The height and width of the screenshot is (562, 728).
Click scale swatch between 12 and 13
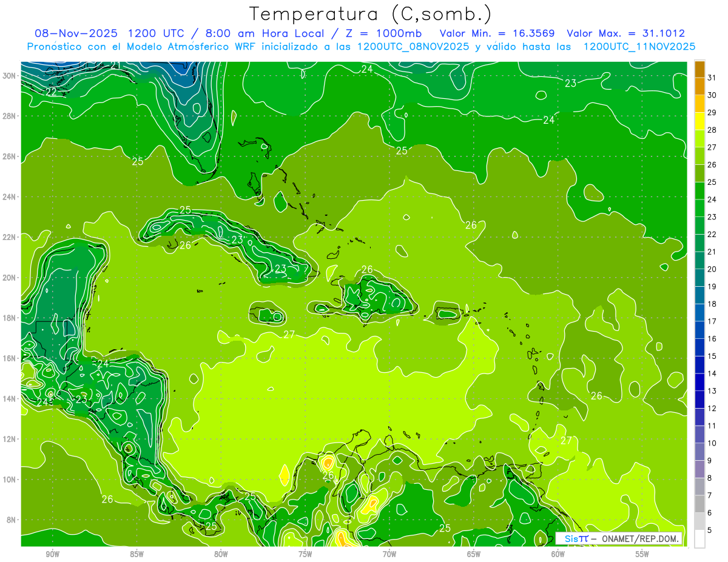click(700, 400)
